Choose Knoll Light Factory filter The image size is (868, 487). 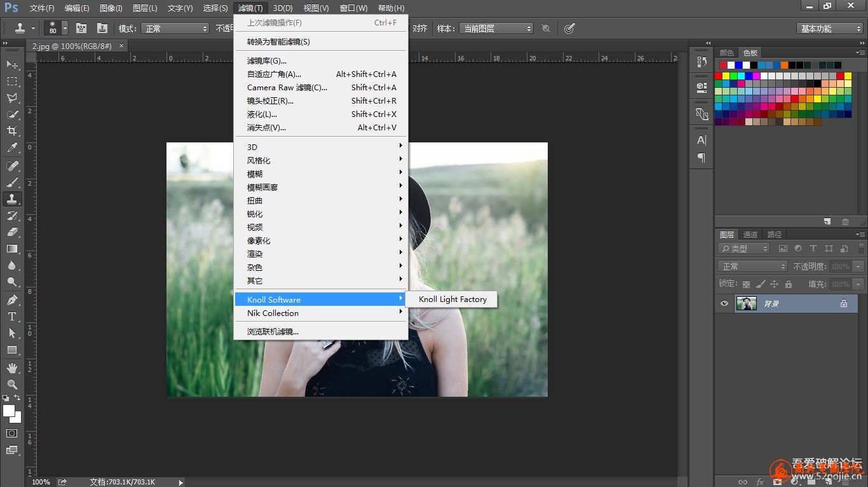452,299
